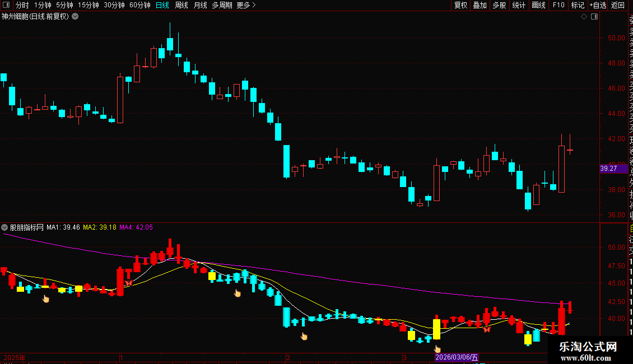Image resolution: width=633 pixels, height=364 pixels.
Task: Add stock via +自选 button
Action: coord(598,5)
